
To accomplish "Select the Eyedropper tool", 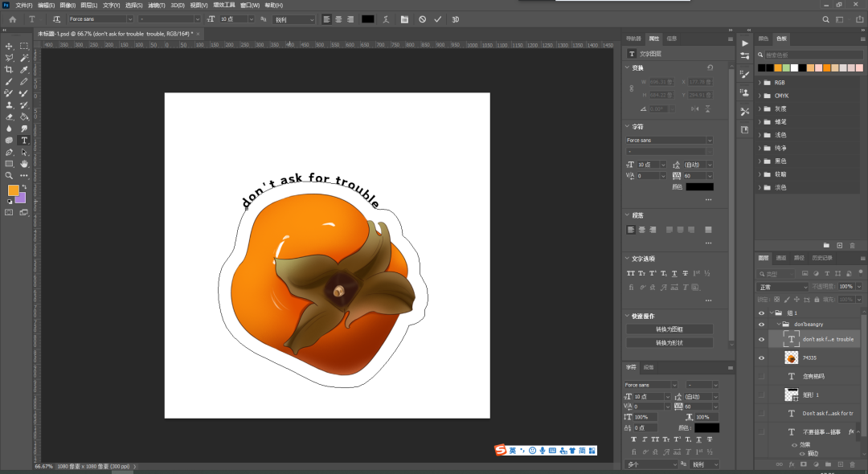I will point(24,70).
